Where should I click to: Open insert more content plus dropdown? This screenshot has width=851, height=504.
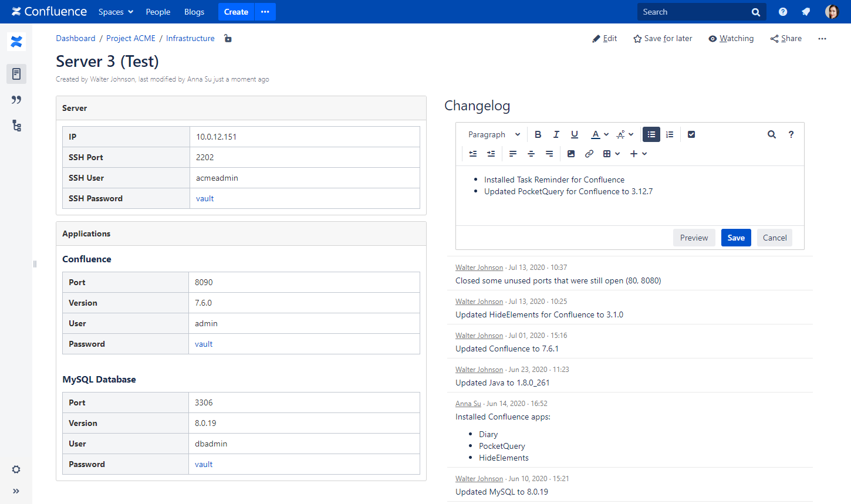coord(639,154)
